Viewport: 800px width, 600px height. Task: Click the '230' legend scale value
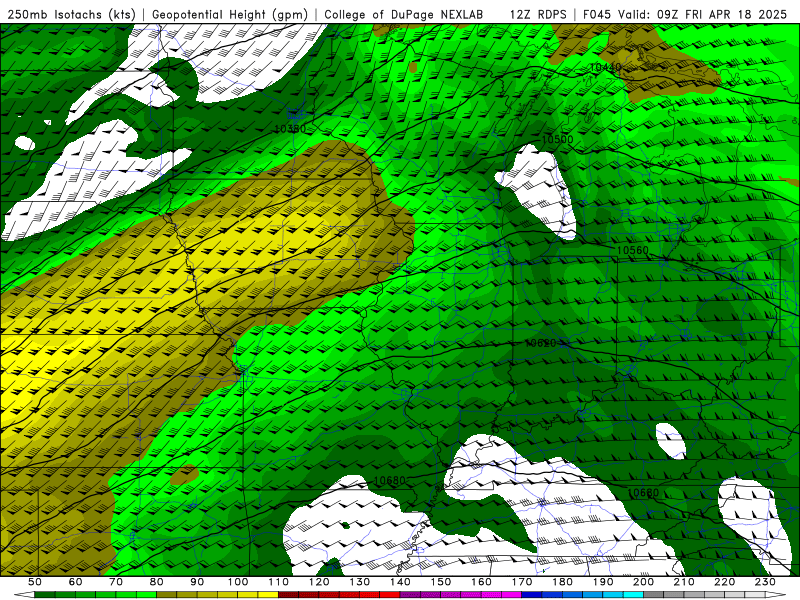point(765,582)
